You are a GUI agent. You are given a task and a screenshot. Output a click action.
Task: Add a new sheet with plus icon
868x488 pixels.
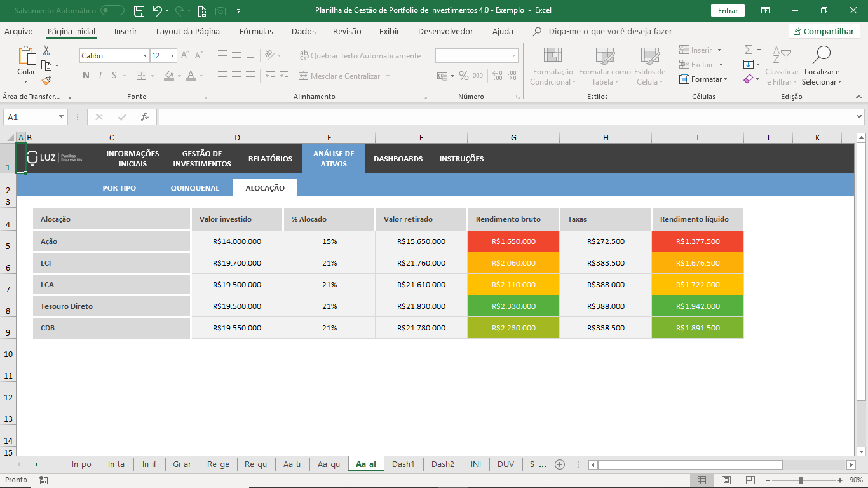click(x=560, y=464)
